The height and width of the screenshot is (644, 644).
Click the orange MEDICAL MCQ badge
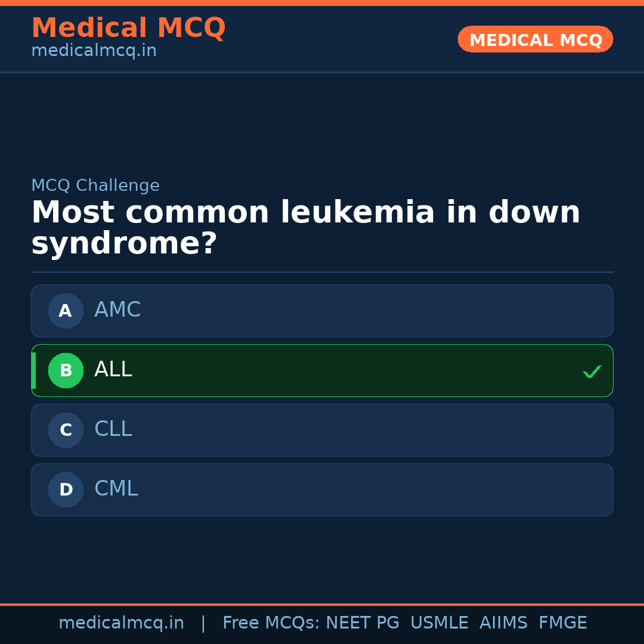pyautogui.click(x=535, y=39)
